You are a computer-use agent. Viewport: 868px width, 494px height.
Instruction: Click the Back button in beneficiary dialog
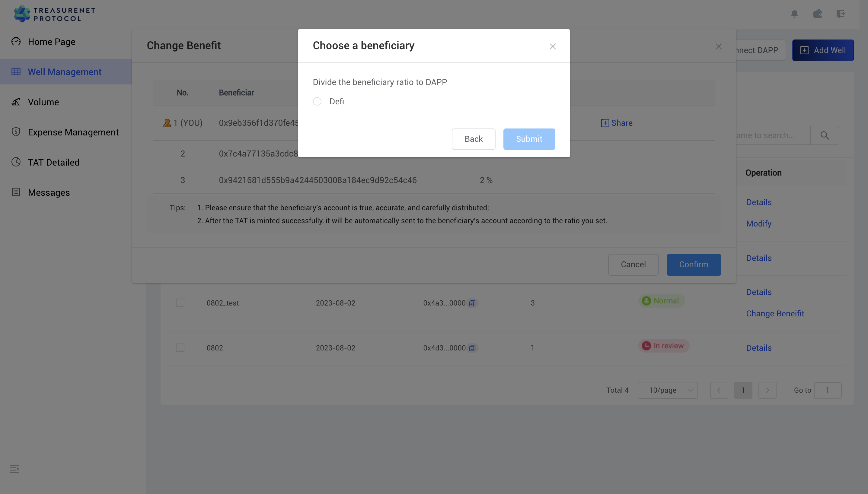point(473,139)
